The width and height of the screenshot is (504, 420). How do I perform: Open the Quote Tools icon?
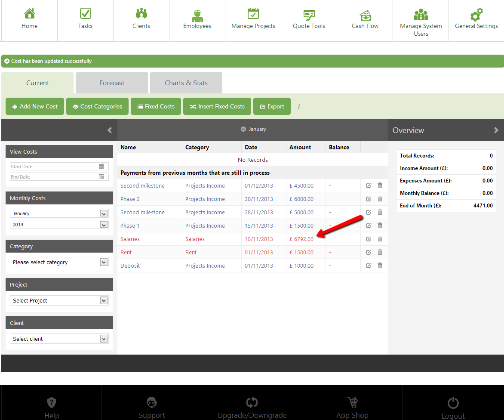(309, 15)
